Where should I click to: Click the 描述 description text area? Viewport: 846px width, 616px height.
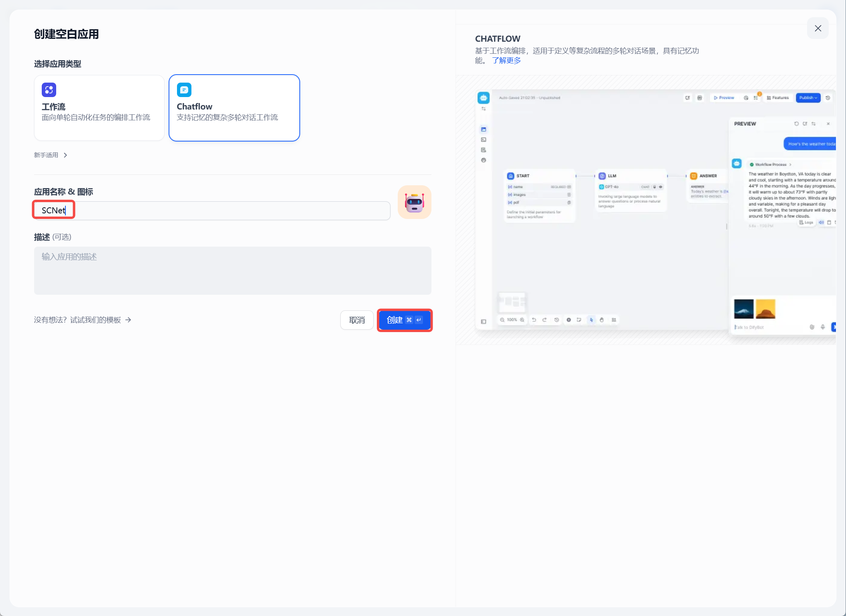(232, 271)
